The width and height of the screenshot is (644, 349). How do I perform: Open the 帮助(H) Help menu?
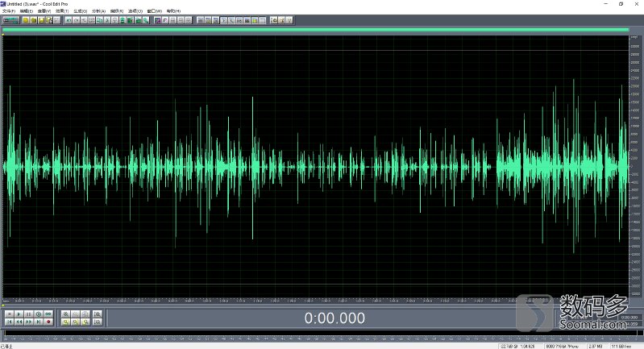tap(173, 11)
